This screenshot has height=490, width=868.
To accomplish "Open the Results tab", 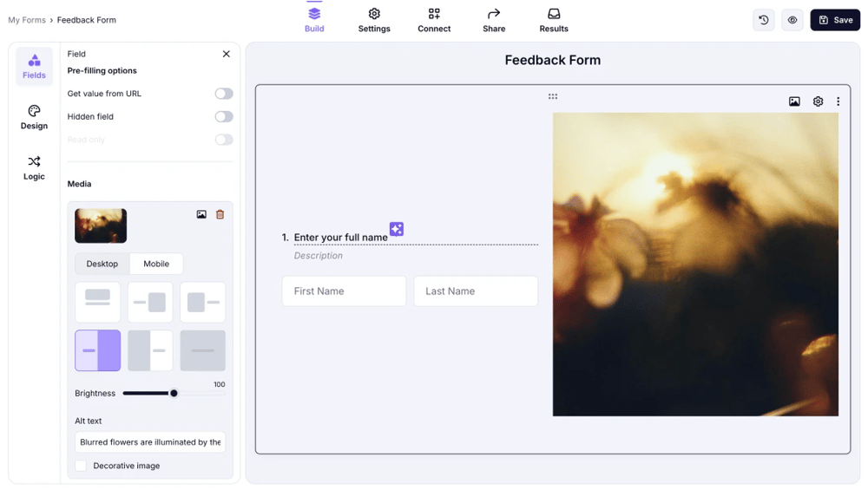I will tap(554, 21).
